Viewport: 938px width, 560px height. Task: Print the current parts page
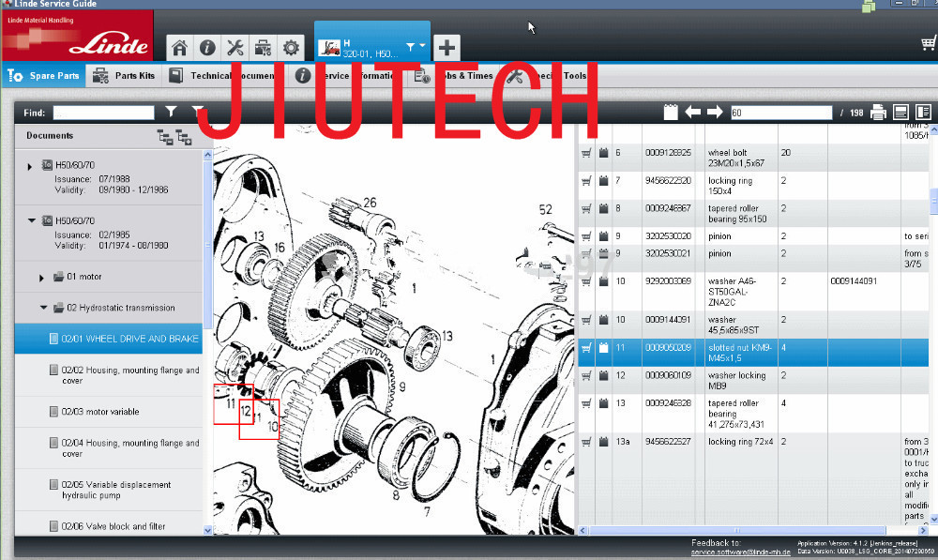(878, 113)
